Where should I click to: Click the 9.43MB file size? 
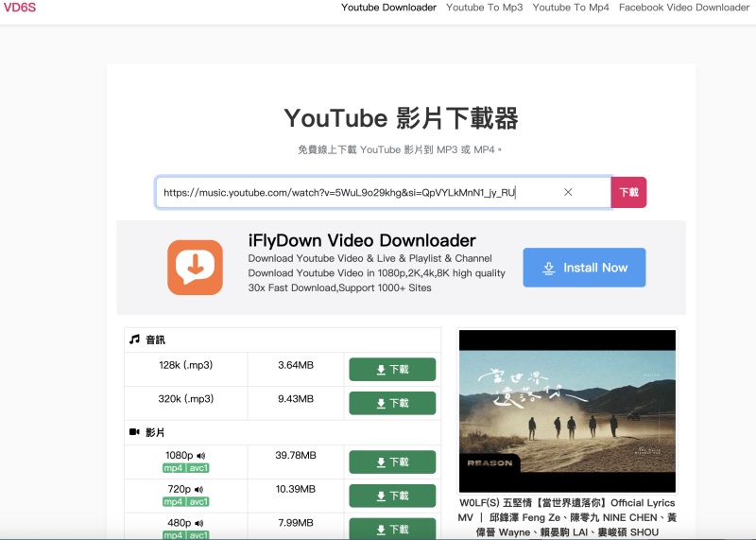(296, 399)
